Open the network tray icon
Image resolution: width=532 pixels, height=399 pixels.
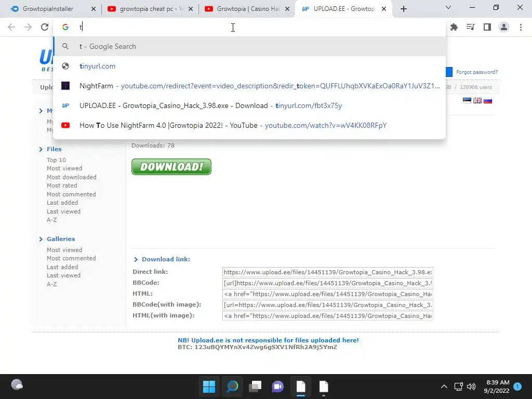[x=458, y=387]
